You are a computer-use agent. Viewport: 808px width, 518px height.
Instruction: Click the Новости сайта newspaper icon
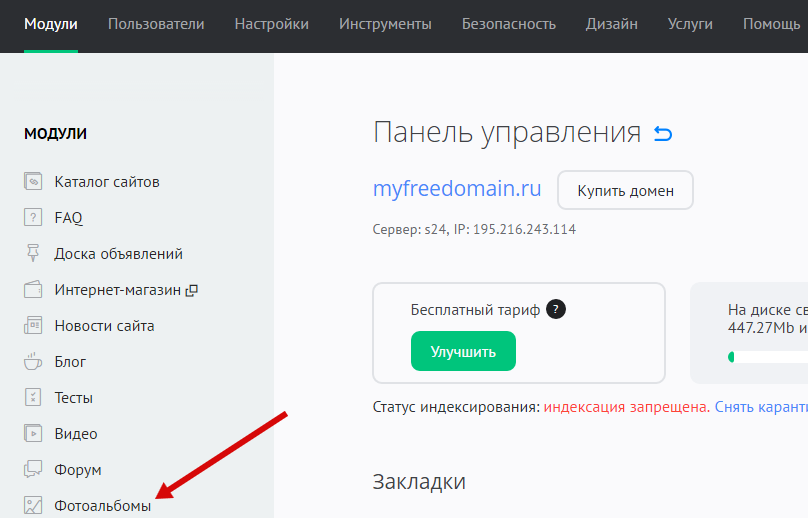(34, 326)
